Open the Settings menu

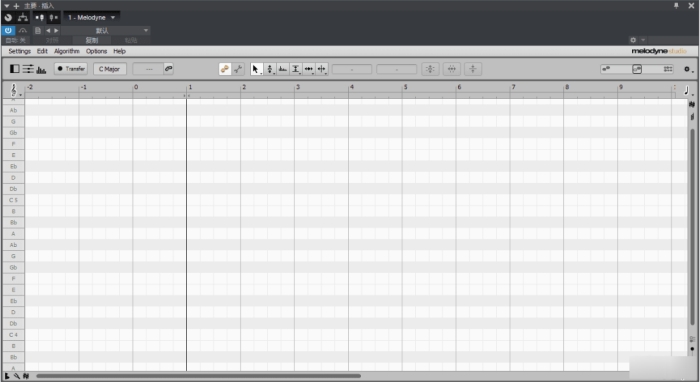tap(20, 51)
